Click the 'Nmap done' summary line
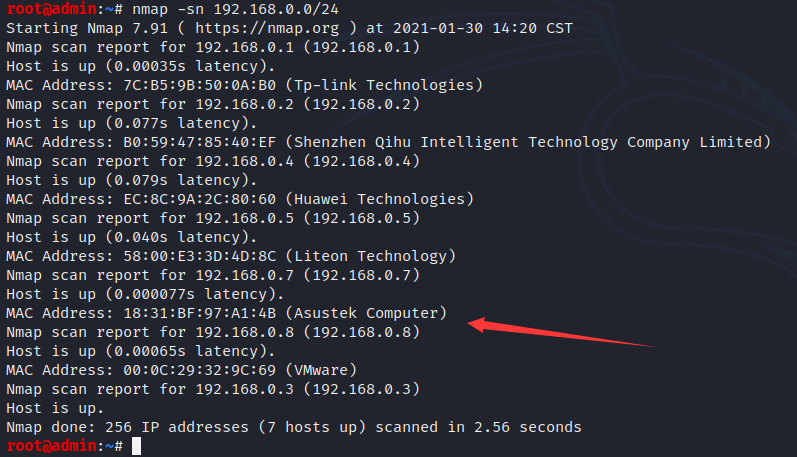797x457 pixels. pyautogui.click(x=294, y=427)
